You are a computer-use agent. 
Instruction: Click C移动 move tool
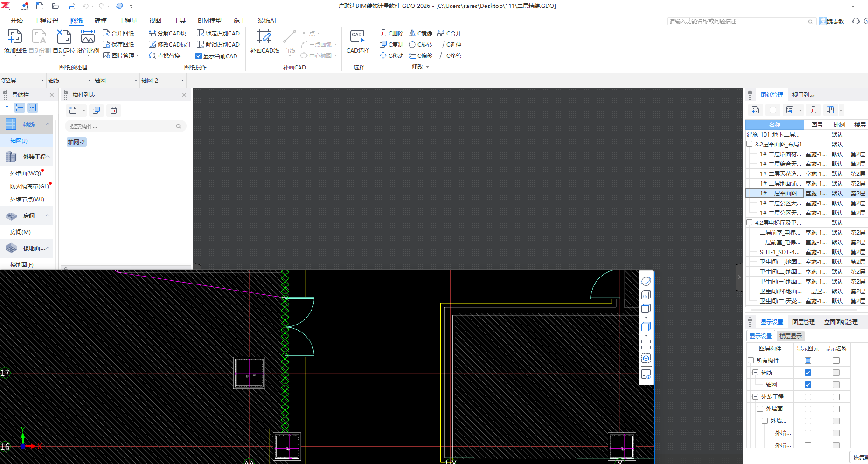pyautogui.click(x=392, y=55)
